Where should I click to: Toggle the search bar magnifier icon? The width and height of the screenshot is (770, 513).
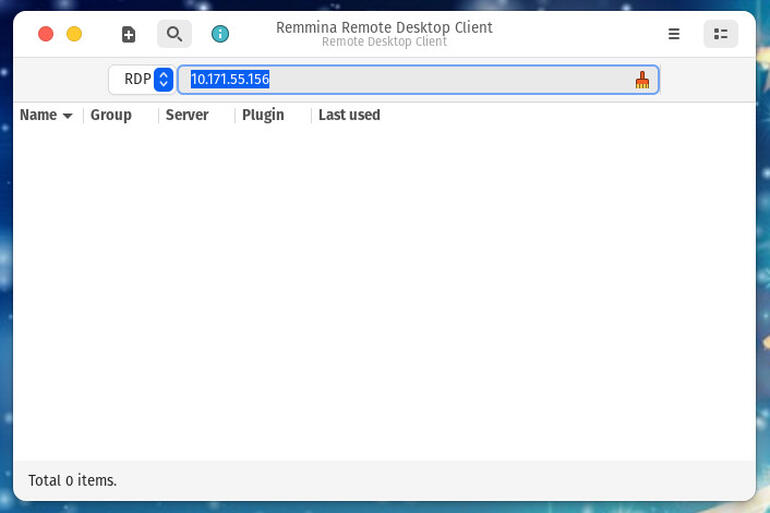[174, 34]
